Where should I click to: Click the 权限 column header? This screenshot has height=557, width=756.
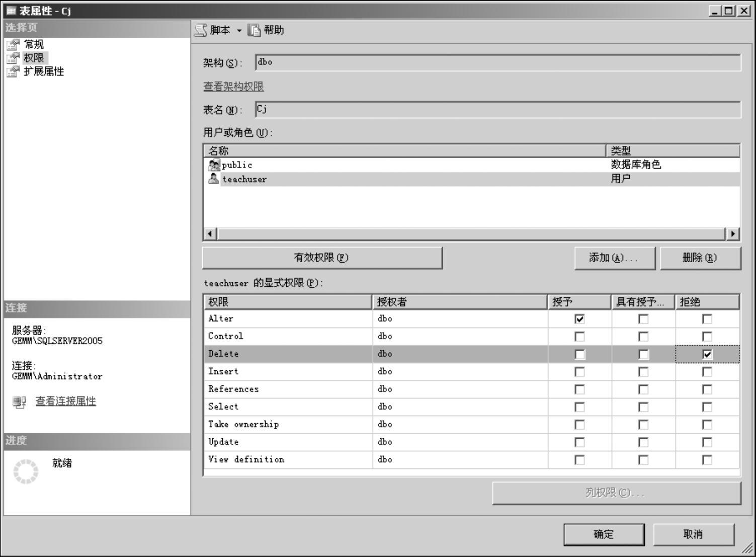[x=288, y=302]
